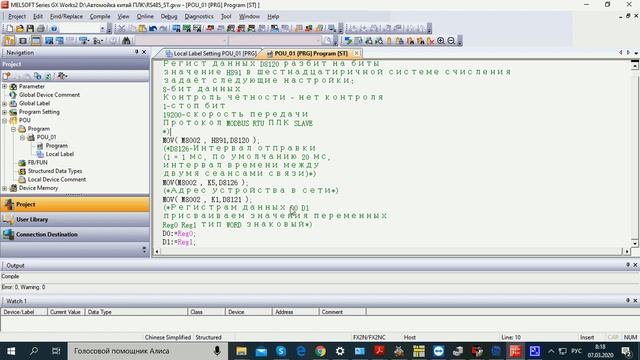
Task: Expand the Device Memory tree node
Action: pyautogui.click(x=5, y=188)
